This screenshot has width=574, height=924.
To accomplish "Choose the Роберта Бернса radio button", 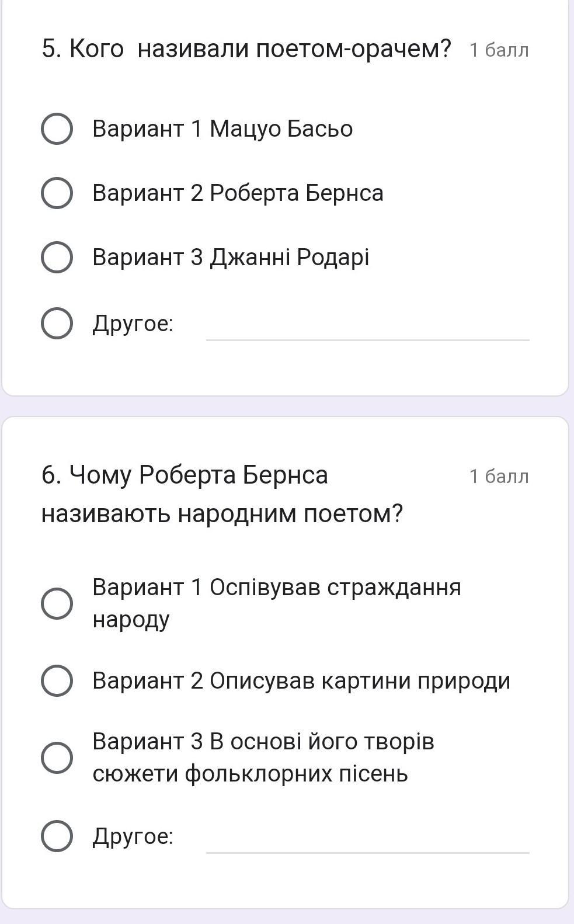I will 57,193.
